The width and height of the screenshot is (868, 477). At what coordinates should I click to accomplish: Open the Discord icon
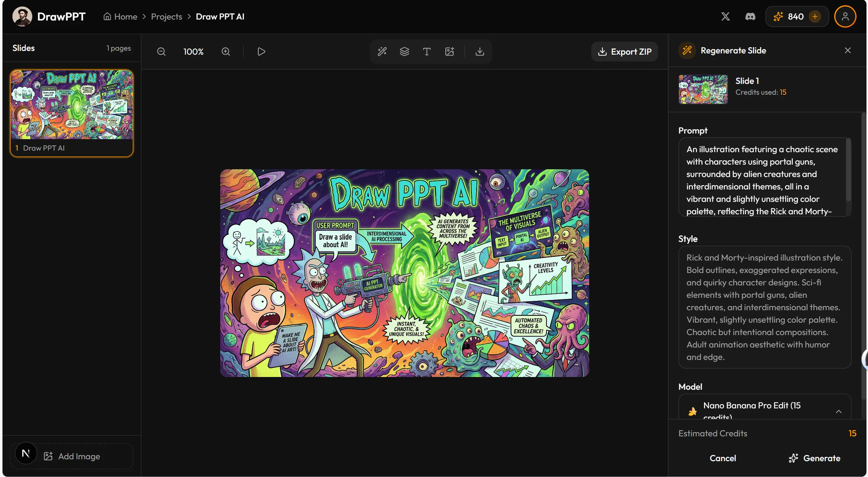(x=750, y=16)
